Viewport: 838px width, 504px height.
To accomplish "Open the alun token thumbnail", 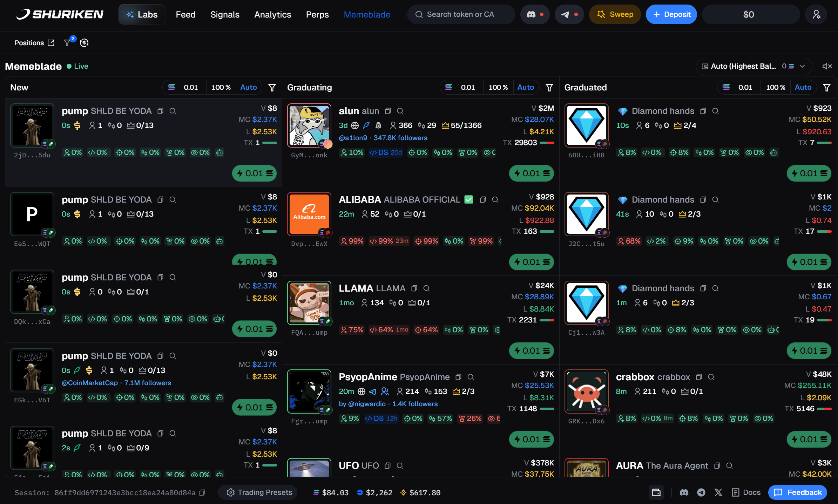I will pos(309,125).
